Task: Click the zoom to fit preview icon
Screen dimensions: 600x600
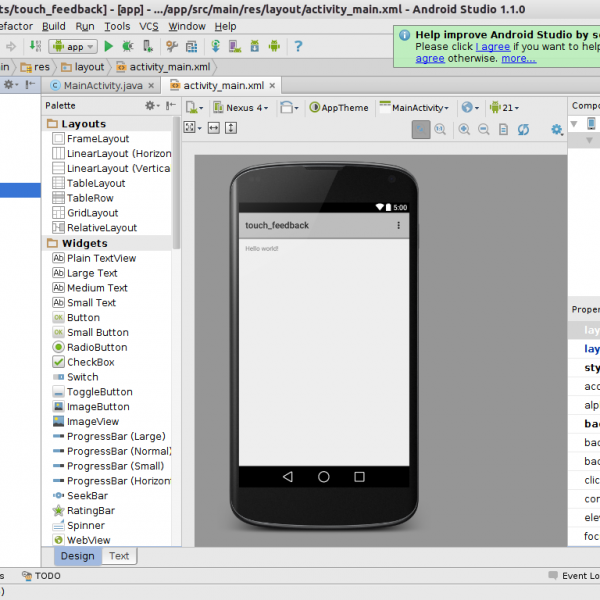Action: point(421,129)
